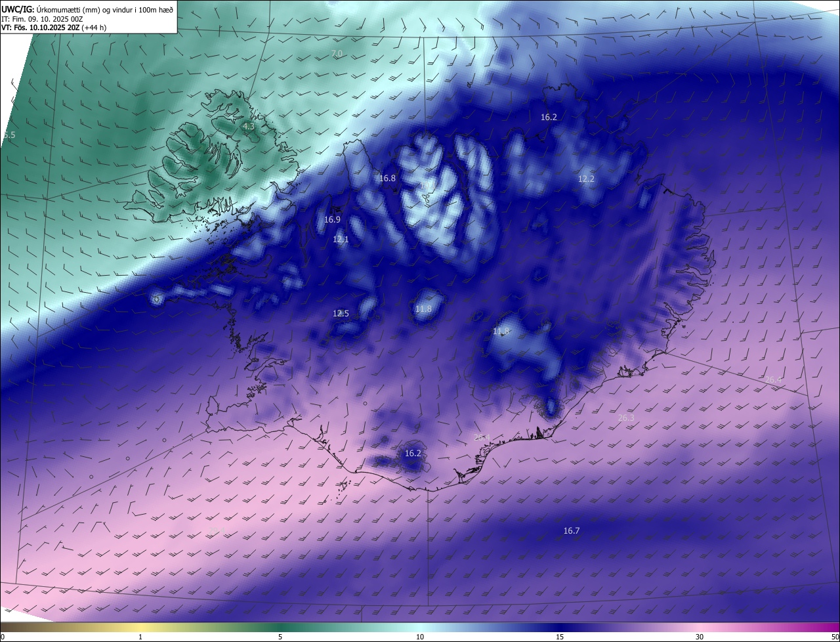Select the 12.5 value label
This screenshot has width=840, height=642.
tap(341, 314)
